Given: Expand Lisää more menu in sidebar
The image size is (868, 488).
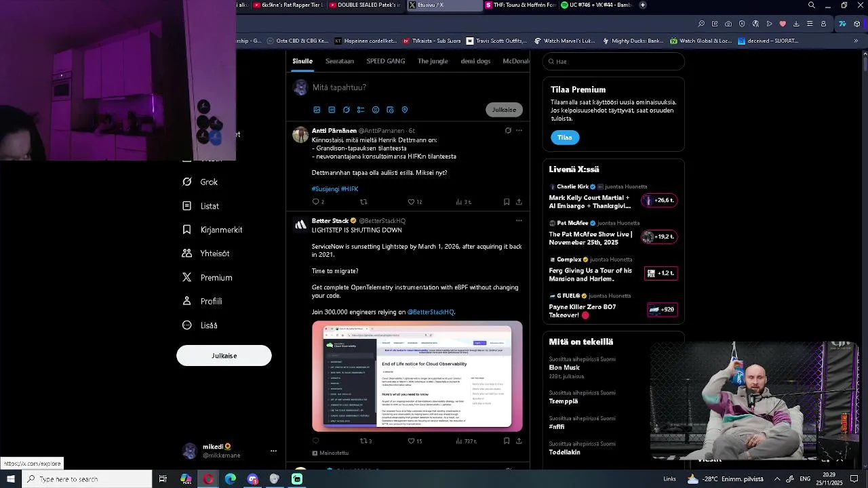Looking at the screenshot, I should [200, 325].
